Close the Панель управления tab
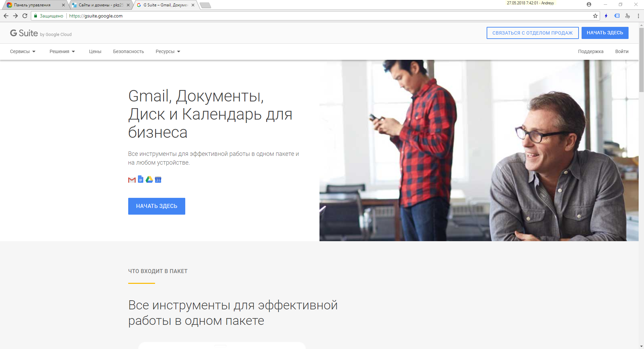The height and width of the screenshot is (349, 644). (63, 5)
